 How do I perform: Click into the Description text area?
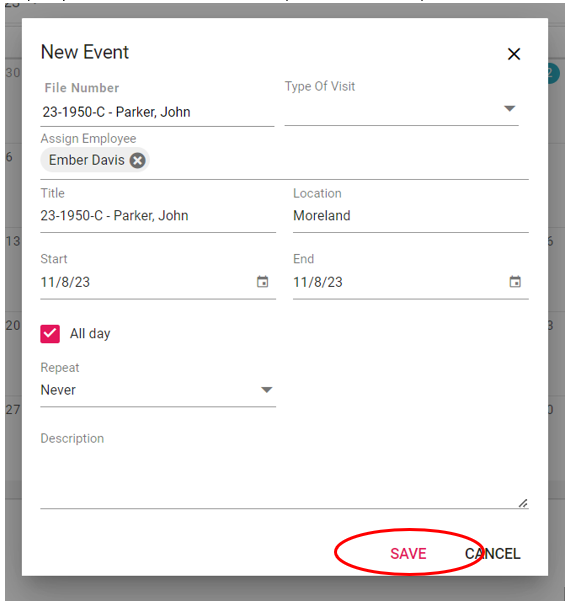tap(284, 478)
